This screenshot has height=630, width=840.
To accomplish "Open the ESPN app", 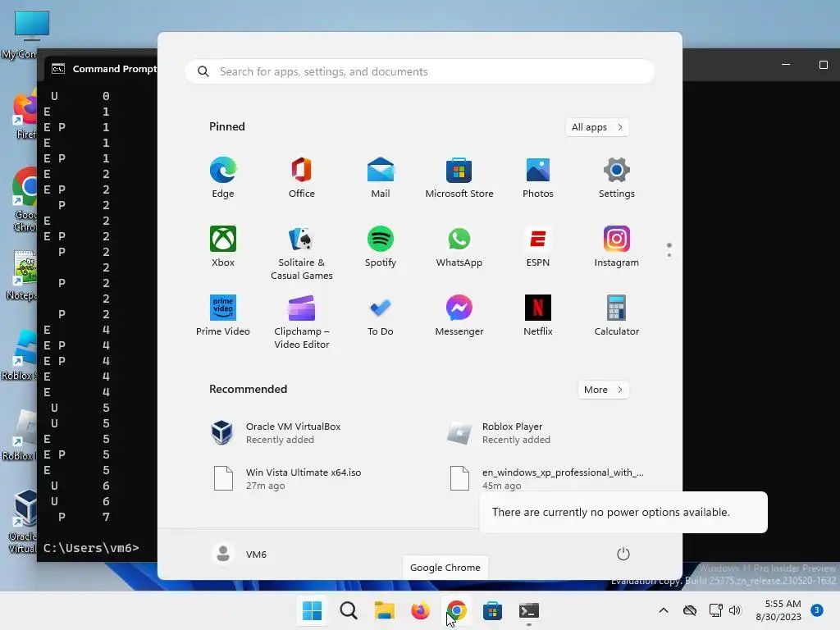I will [538, 247].
